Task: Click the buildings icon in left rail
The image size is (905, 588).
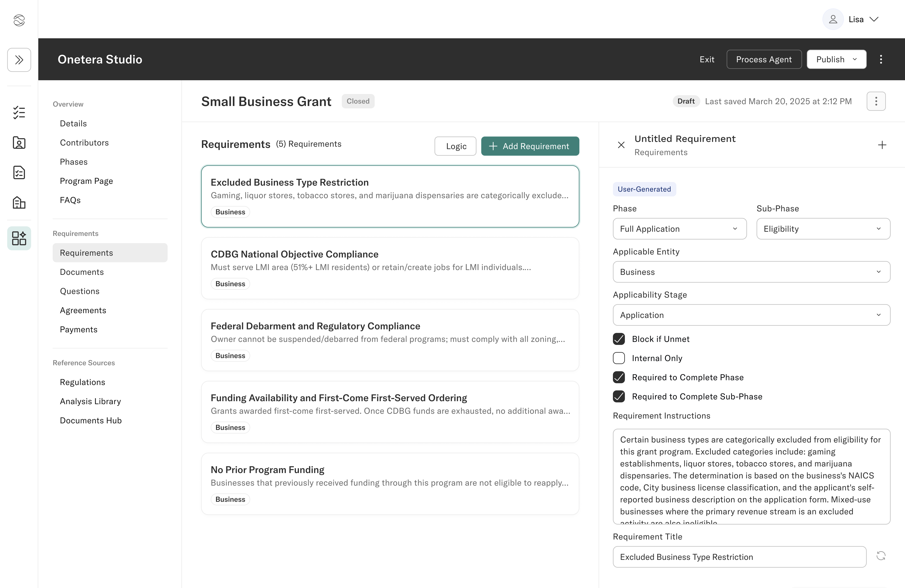Action: [x=19, y=202]
